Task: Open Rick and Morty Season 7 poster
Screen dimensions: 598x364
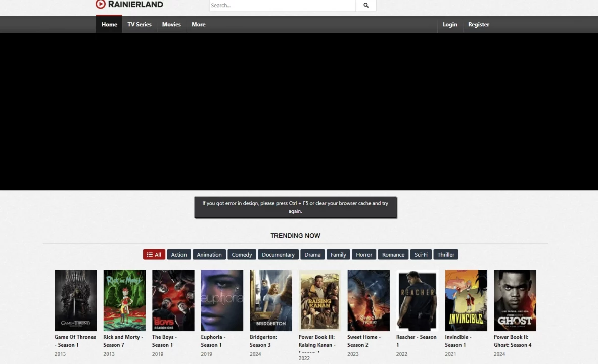Action: point(124,300)
